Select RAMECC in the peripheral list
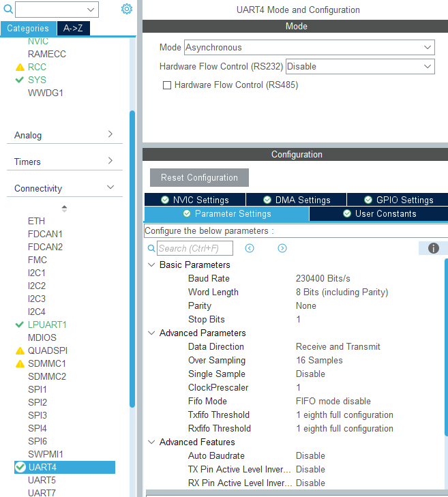This screenshot has width=448, height=497. (47, 55)
